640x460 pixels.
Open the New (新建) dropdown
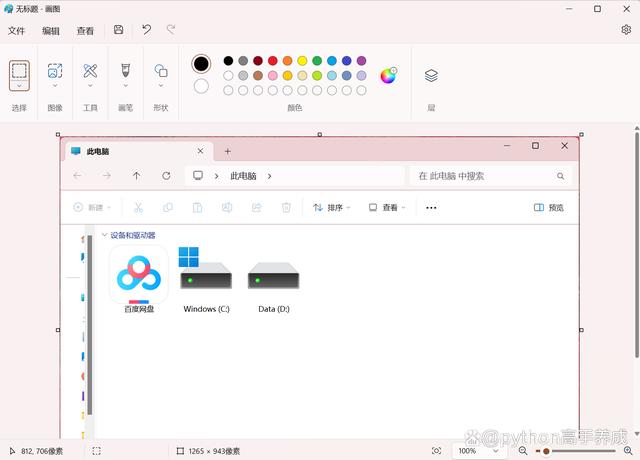pyautogui.click(x=92, y=207)
